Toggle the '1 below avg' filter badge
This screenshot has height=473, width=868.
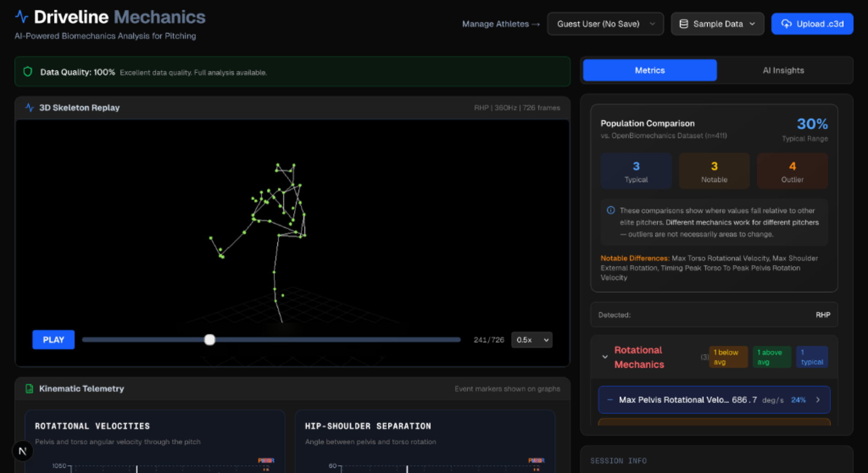[728, 357]
